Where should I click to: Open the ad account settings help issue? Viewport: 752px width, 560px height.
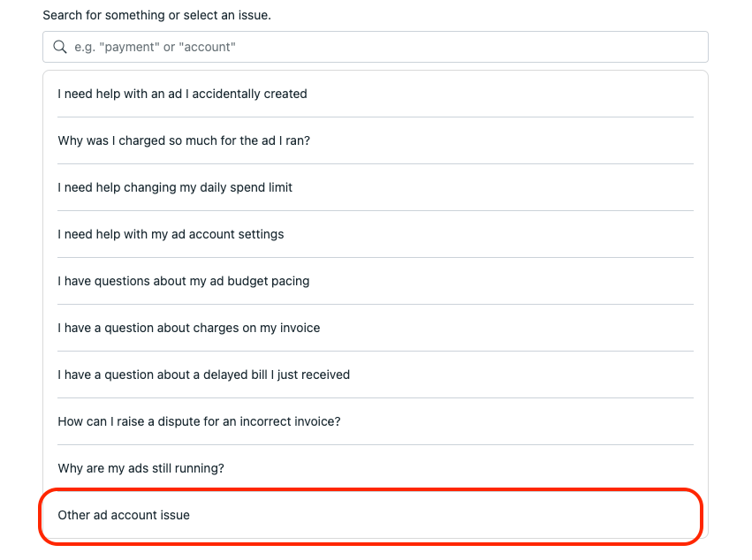171,234
